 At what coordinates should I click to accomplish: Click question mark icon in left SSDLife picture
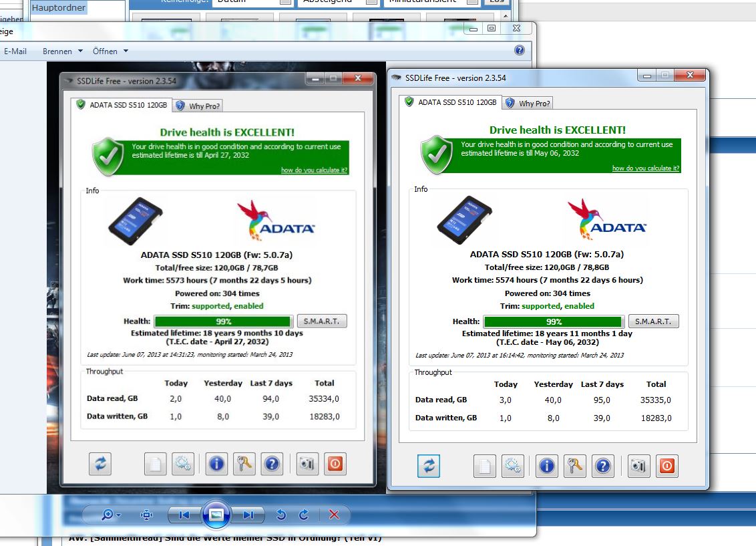click(272, 464)
